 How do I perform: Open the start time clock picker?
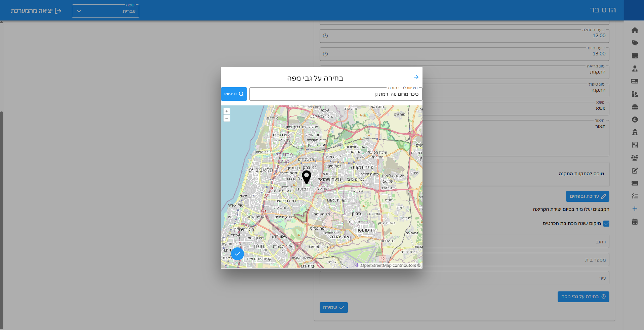tap(325, 36)
